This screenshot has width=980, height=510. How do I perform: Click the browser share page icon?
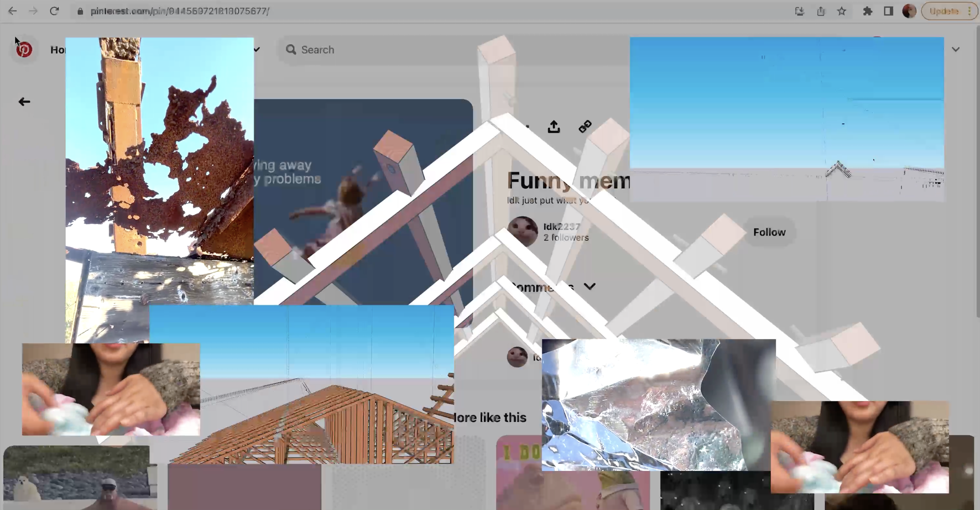coord(821,11)
